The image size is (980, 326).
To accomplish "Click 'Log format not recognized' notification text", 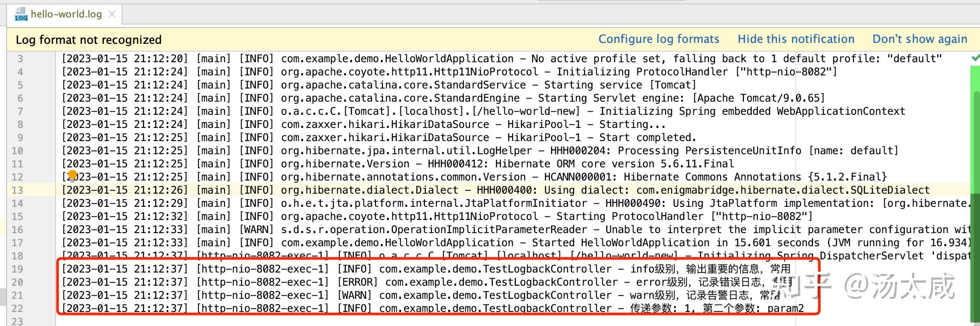I will click(89, 40).
